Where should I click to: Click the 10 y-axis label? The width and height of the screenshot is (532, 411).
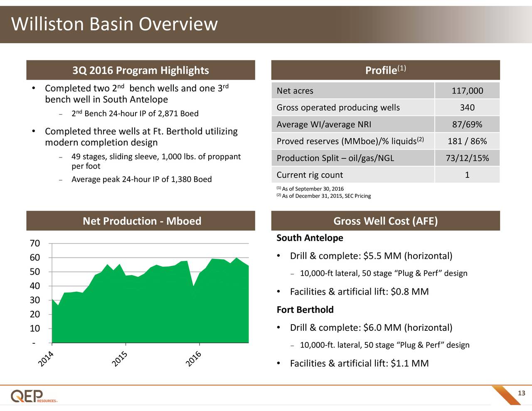[35, 329]
